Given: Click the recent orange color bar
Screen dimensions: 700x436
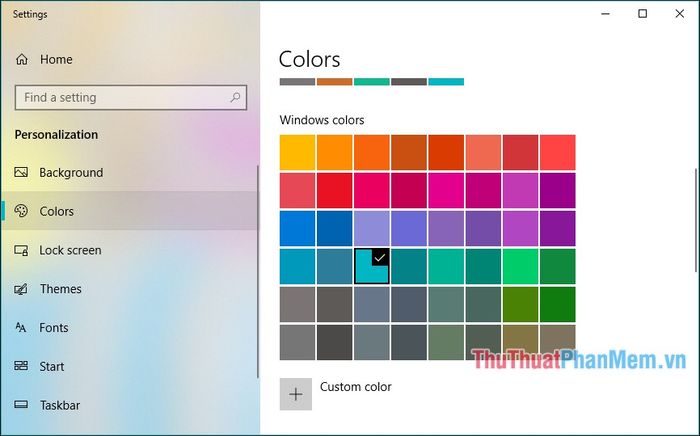Looking at the screenshot, I should [334, 82].
